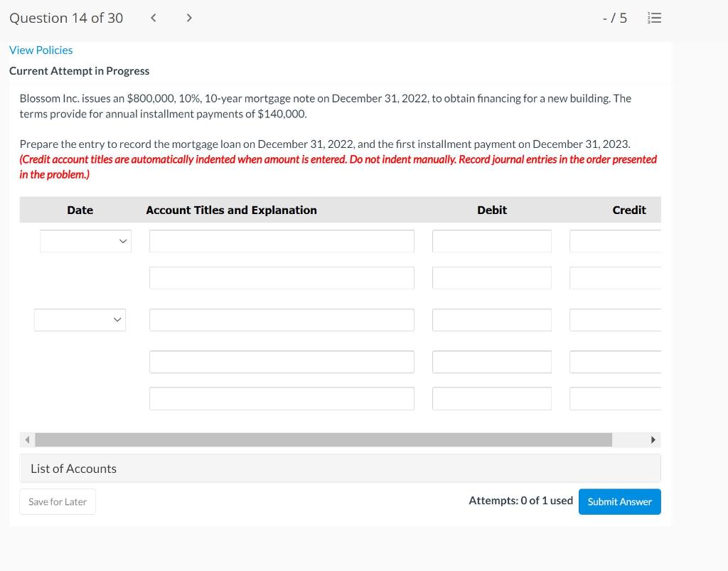Open the first Date dropdown
Image resolution: width=728 pixels, height=571 pixels.
[x=85, y=240]
